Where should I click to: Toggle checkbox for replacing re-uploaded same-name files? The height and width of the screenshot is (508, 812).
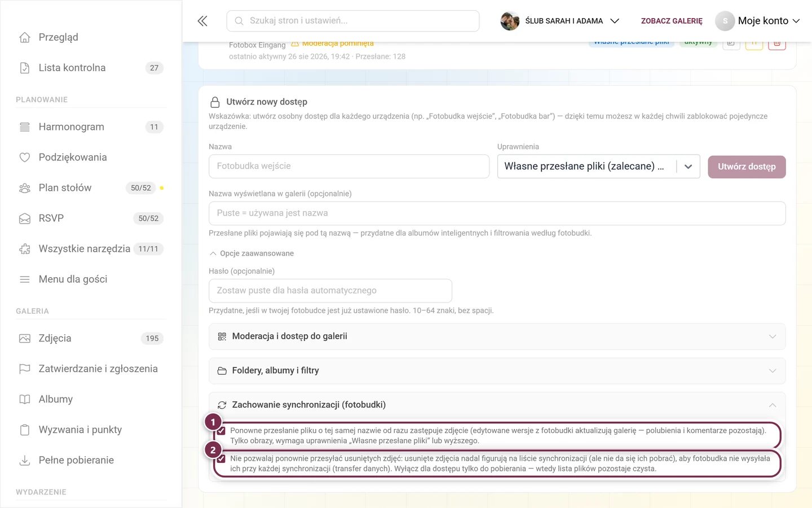pos(222,431)
